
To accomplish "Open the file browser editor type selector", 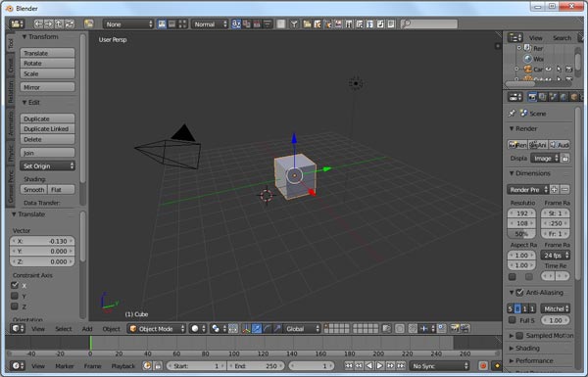I will pyautogui.click(x=17, y=24).
